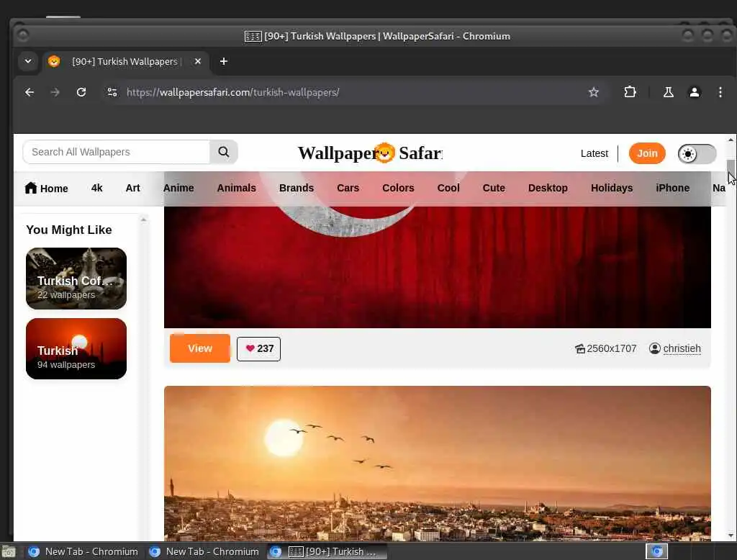Open site information icon in address bar
The height and width of the screenshot is (560, 737).
point(112,92)
